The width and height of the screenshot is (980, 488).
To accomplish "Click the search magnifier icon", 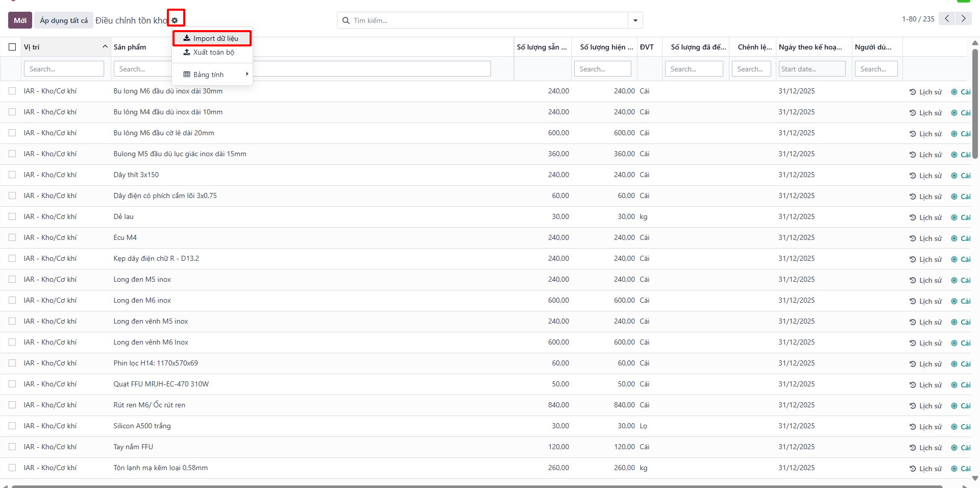I will (346, 20).
